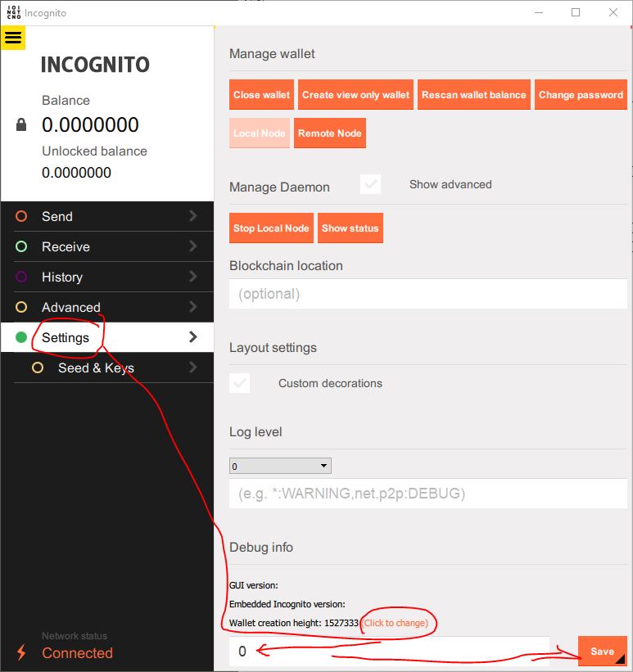Focus the wallet creation height input field
This screenshot has width=633, height=672.
coord(390,652)
